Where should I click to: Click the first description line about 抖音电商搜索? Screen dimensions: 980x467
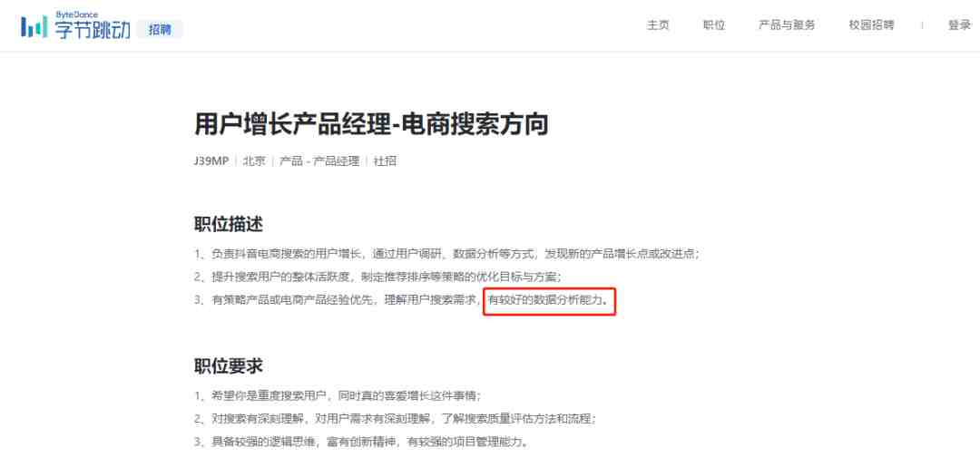(x=446, y=254)
